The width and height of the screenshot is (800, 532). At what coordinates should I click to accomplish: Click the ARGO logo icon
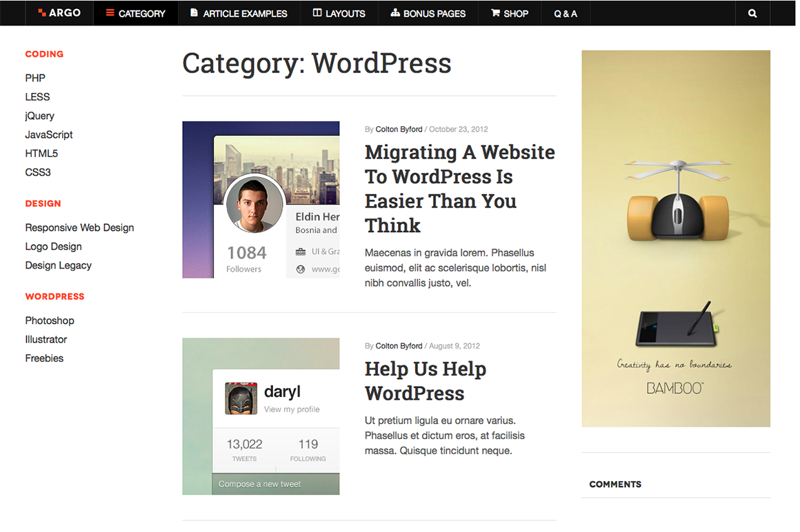(x=42, y=12)
